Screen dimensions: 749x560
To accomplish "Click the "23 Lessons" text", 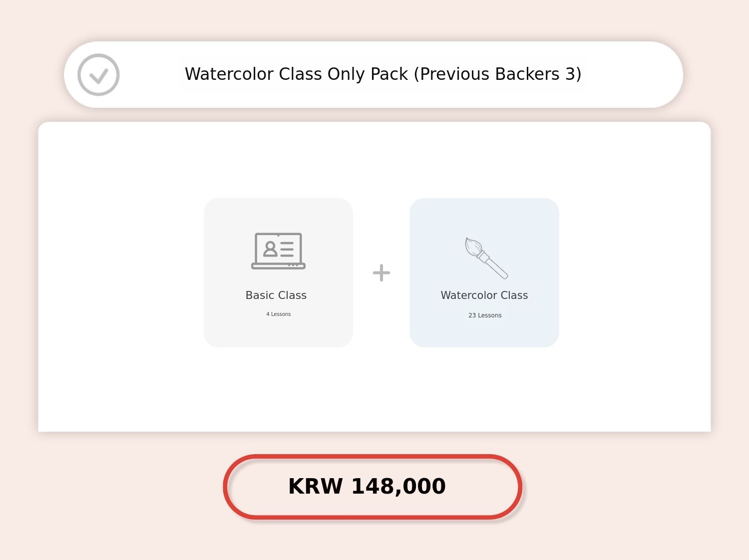I will pos(485,315).
